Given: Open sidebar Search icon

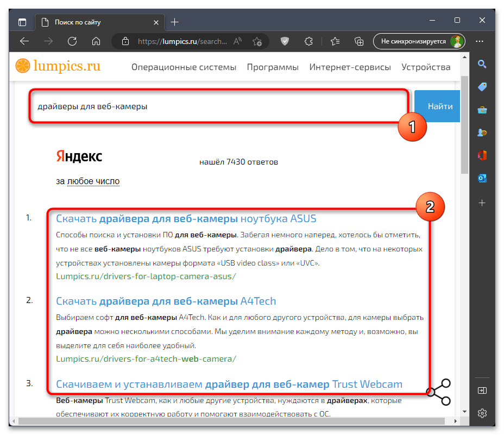Looking at the screenshot, I should (482, 64).
